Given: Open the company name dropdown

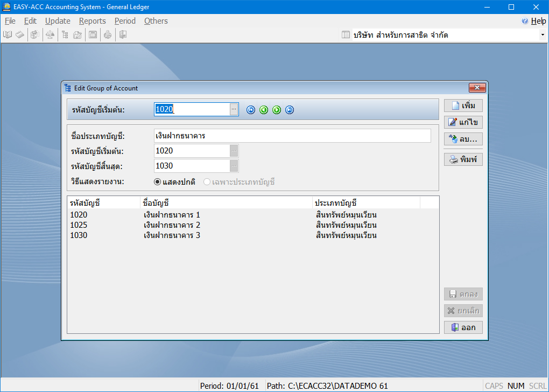Looking at the screenshot, I should (x=542, y=35).
